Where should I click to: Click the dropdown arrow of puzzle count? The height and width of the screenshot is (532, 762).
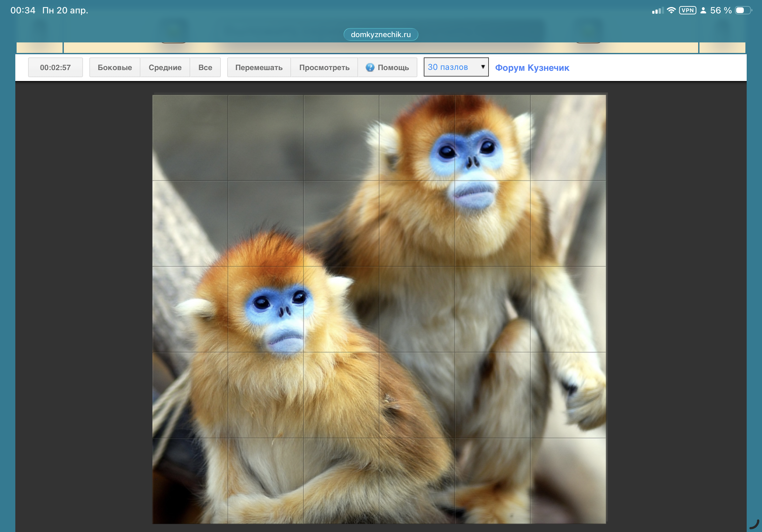pos(483,67)
